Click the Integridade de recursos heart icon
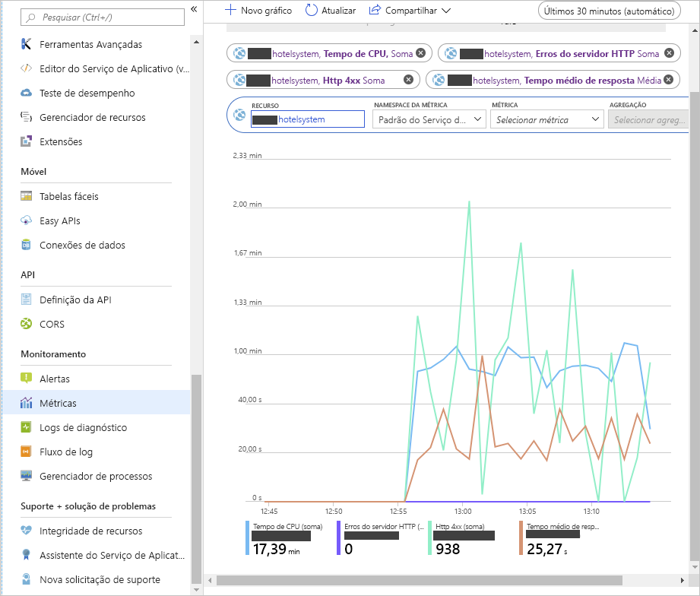700x596 pixels. [27, 531]
